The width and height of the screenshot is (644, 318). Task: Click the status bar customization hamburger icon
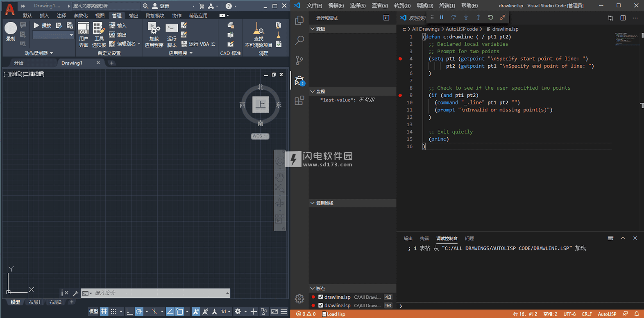click(x=283, y=311)
